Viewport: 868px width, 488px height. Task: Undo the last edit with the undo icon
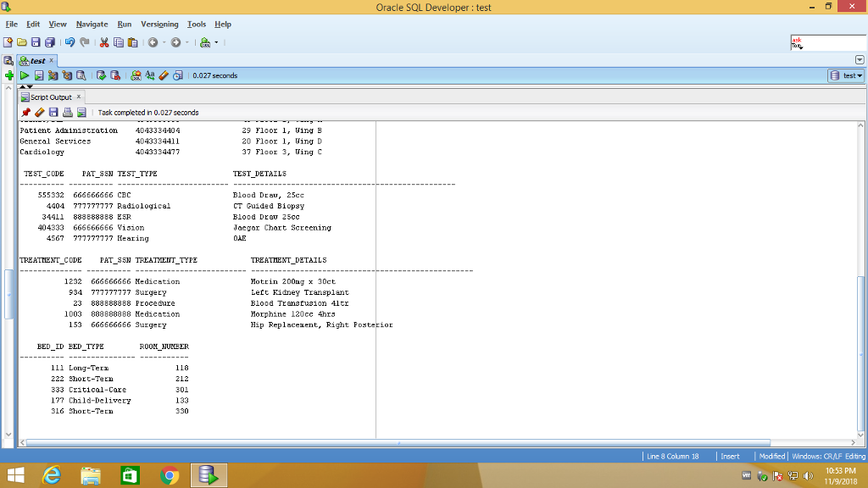pyautogui.click(x=69, y=42)
